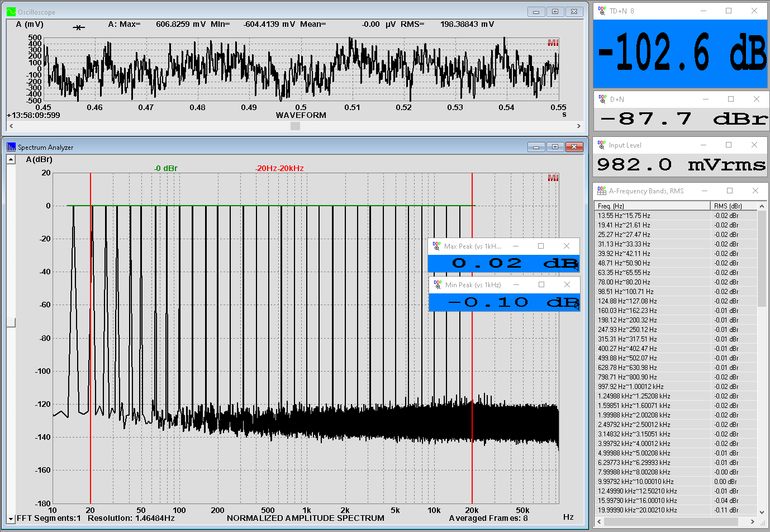Select the 124.88 Hz~127.08 Hz band row

pos(676,301)
